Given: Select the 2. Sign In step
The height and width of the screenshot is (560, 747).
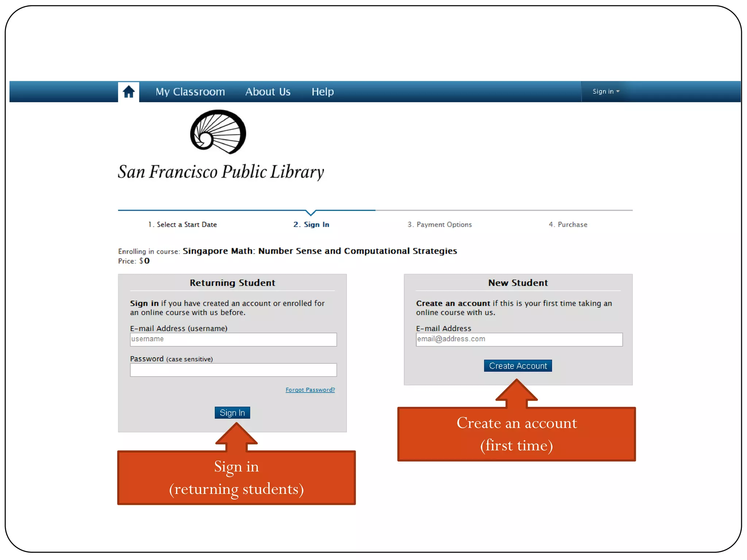Looking at the screenshot, I should [x=311, y=225].
